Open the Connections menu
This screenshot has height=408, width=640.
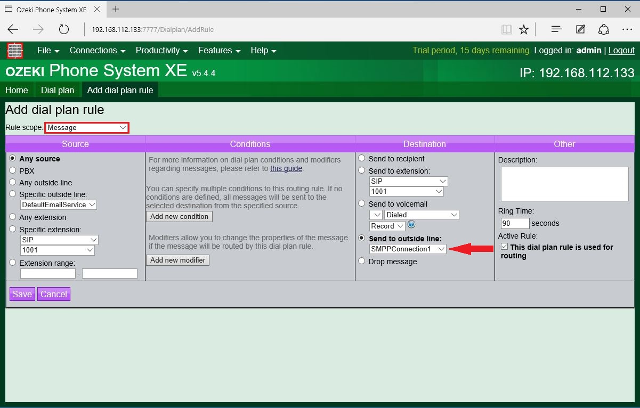(97, 50)
